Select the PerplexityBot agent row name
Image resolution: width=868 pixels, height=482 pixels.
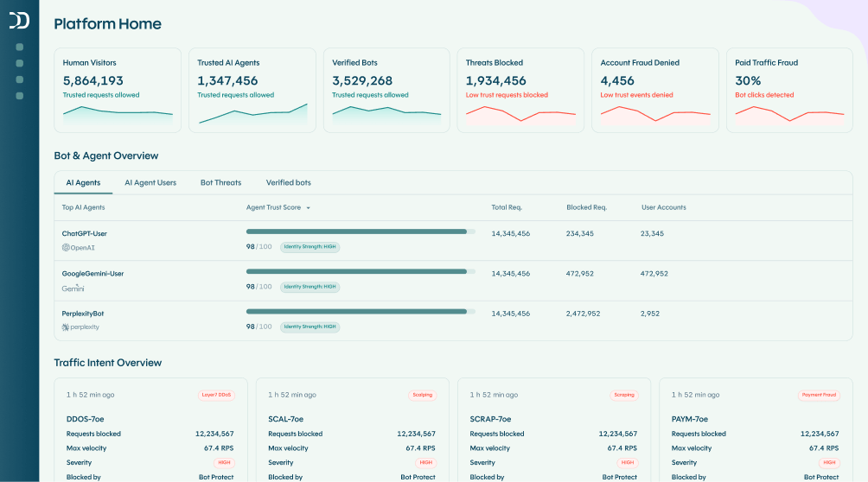click(83, 314)
